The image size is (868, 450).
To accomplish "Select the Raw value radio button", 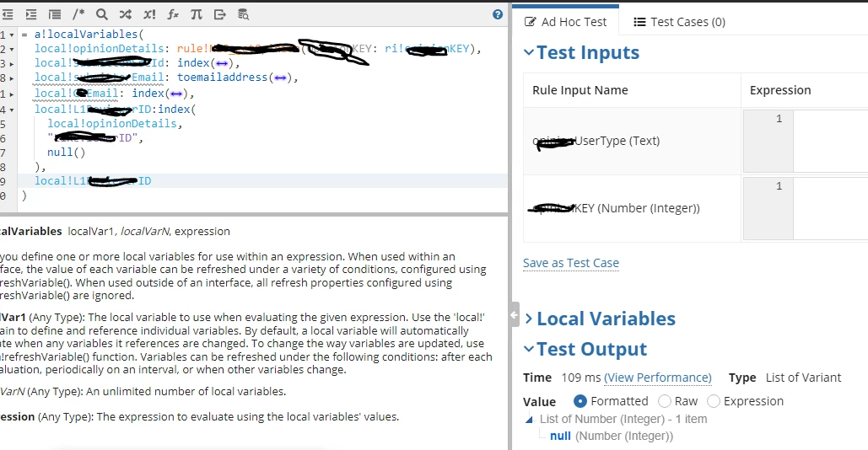I will 665,401.
